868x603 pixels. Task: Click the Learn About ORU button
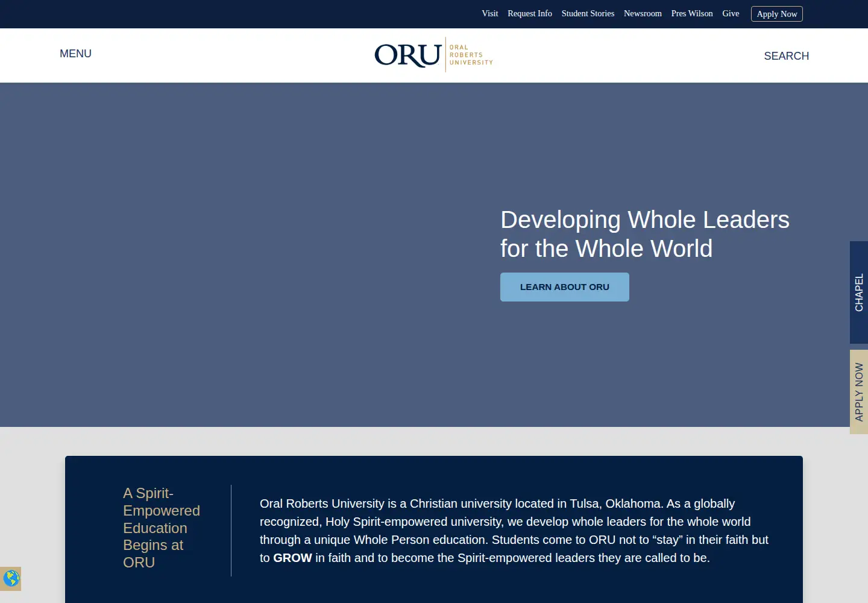565,287
